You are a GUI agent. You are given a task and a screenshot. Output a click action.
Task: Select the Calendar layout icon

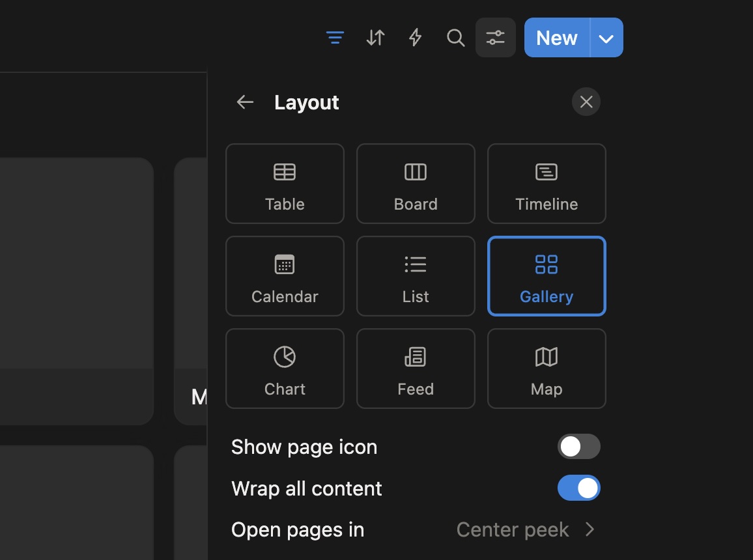pyautogui.click(x=285, y=276)
